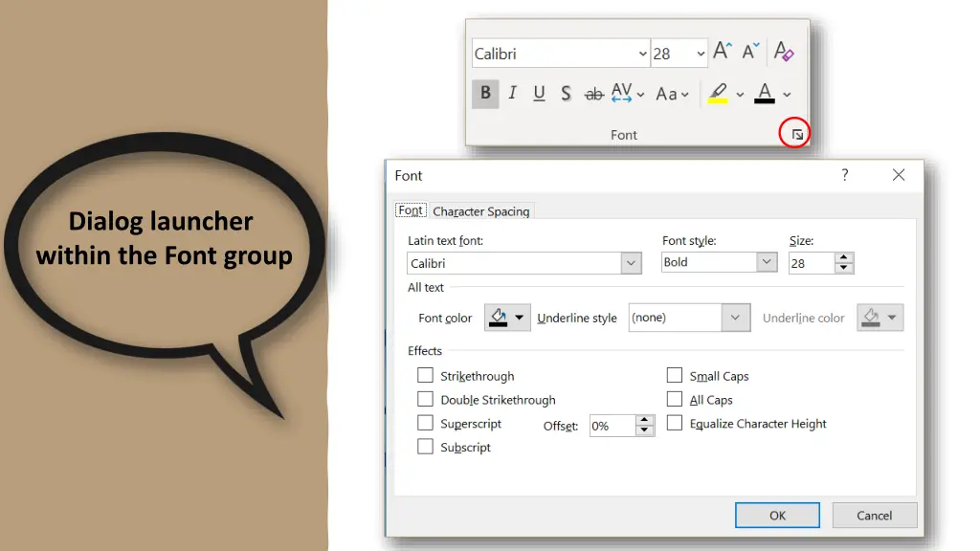The image size is (980, 551).
Task: Expand the ribbon font name dropdown
Action: (642, 54)
